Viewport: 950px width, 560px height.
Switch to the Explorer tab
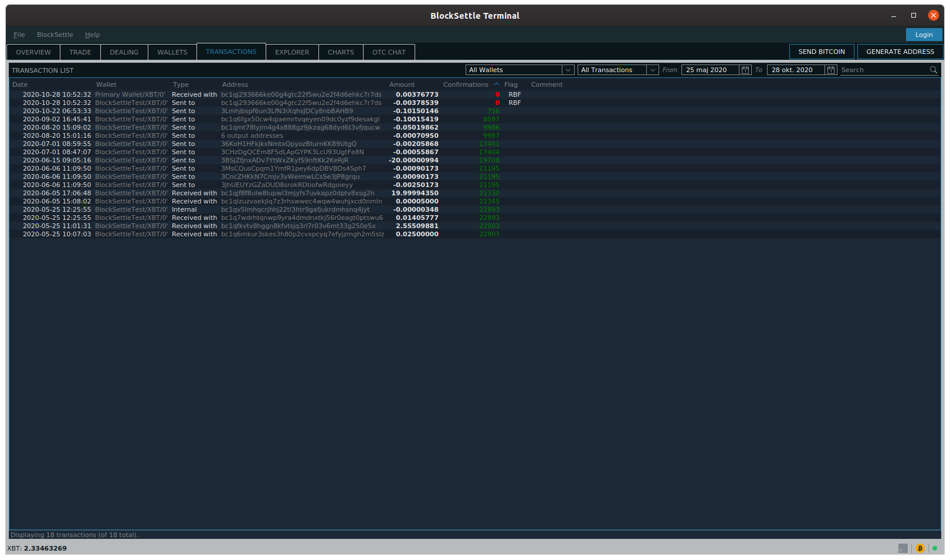pyautogui.click(x=292, y=52)
